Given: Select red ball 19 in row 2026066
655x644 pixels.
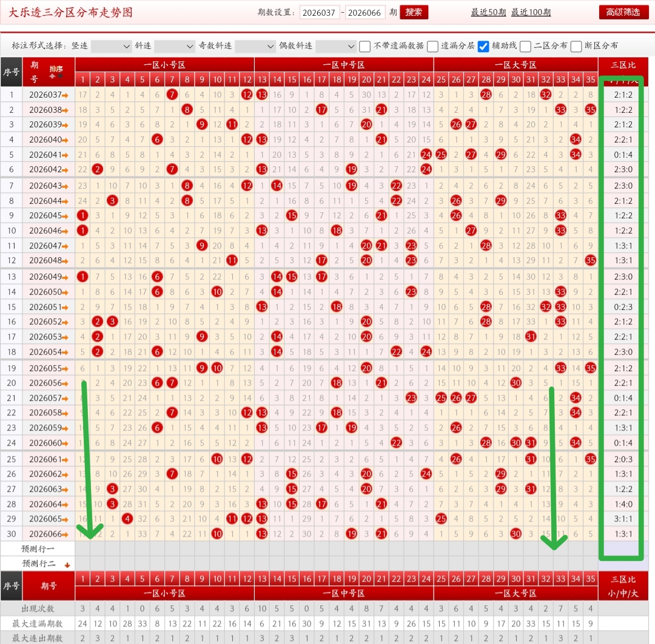Looking at the screenshot, I should click(351, 534).
